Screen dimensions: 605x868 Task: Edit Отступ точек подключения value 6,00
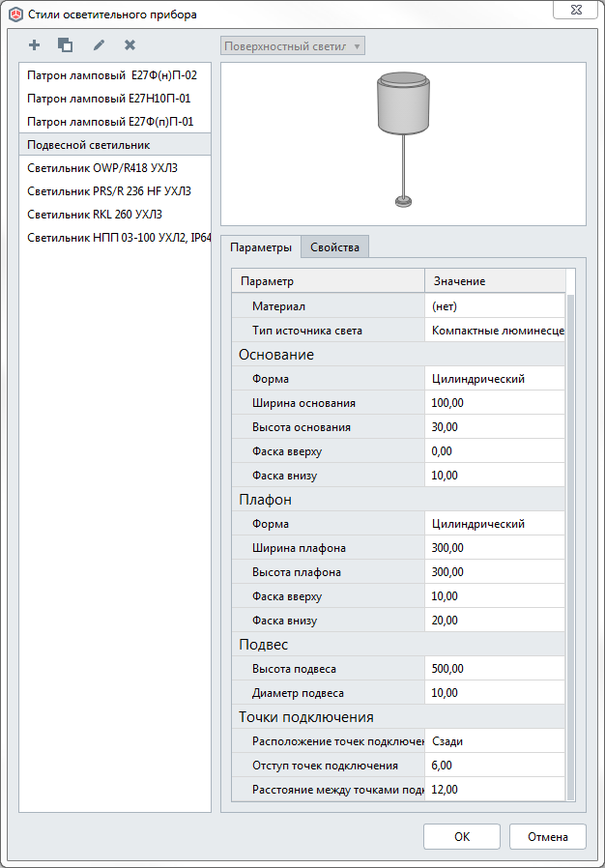[x=495, y=766]
